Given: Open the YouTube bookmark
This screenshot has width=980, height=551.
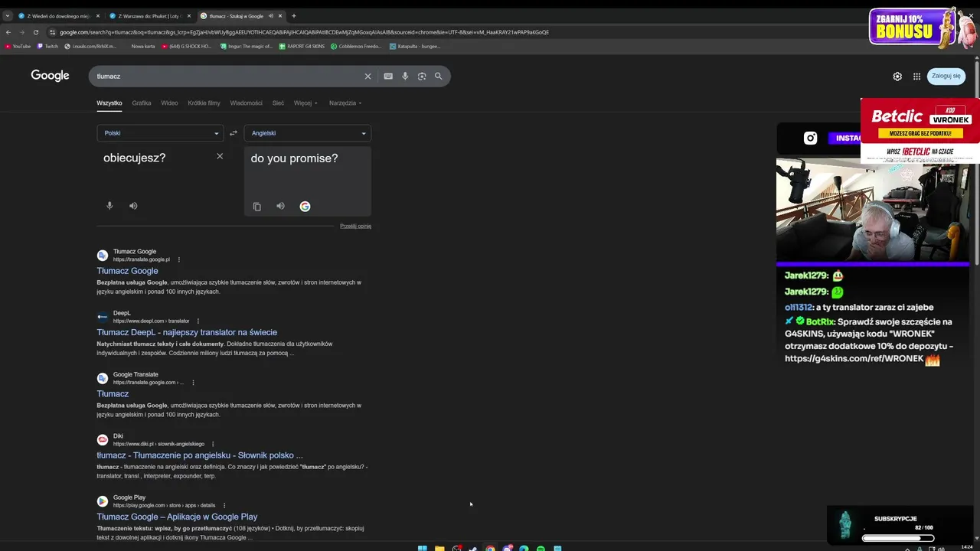Looking at the screenshot, I should click(x=18, y=46).
